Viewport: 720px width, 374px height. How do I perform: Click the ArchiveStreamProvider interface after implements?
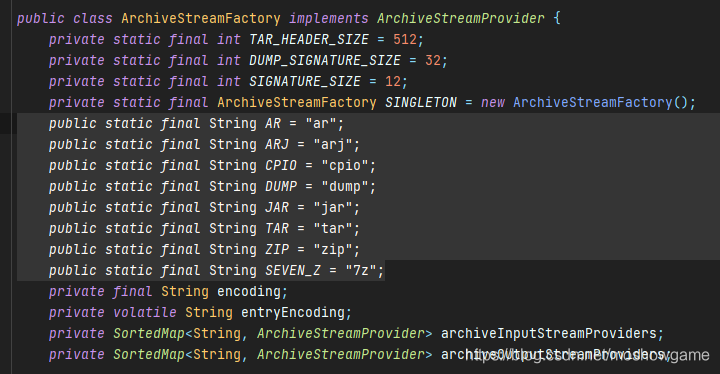click(461, 18)
